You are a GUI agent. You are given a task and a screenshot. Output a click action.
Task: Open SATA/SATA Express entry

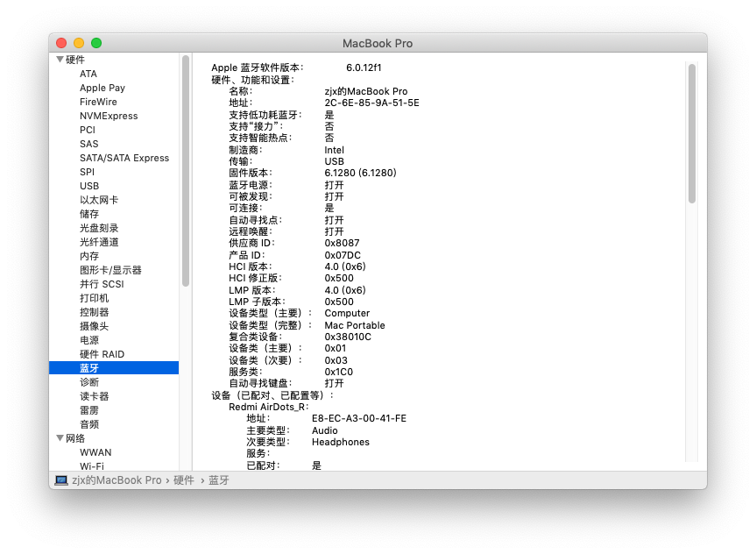click(x=124, y=158)
